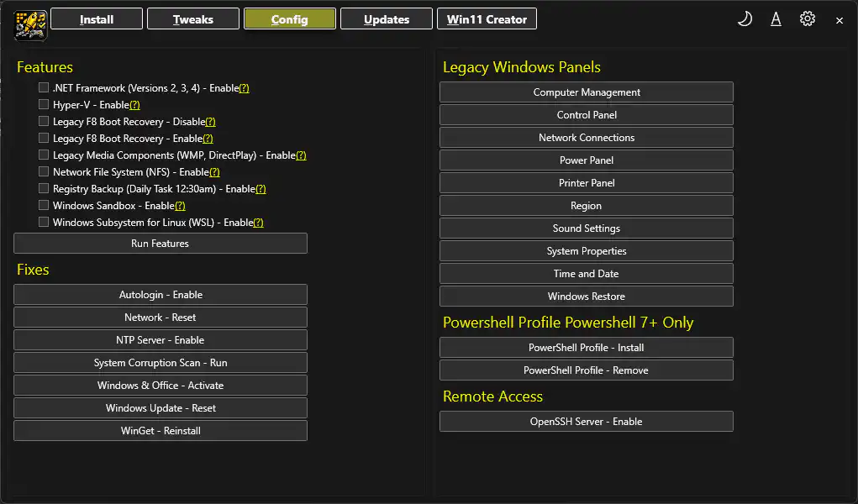Close the window with the X icon

tap(840, 20)
